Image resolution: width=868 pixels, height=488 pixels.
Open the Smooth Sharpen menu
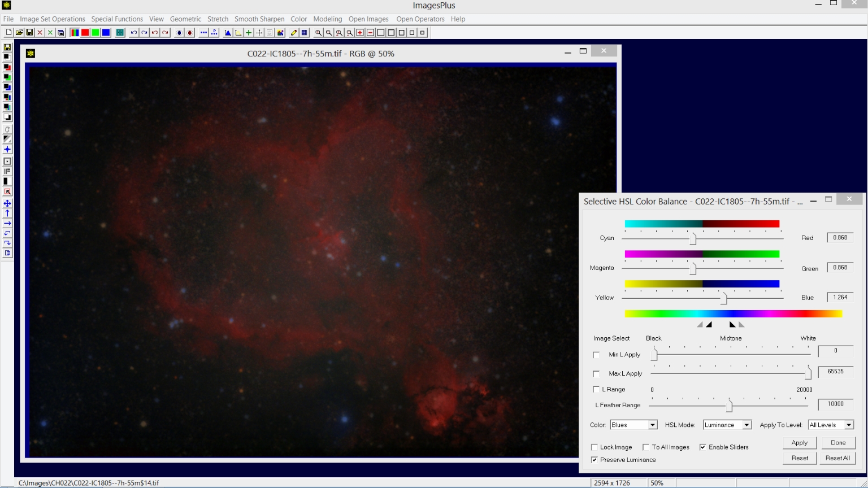[259, 19]
